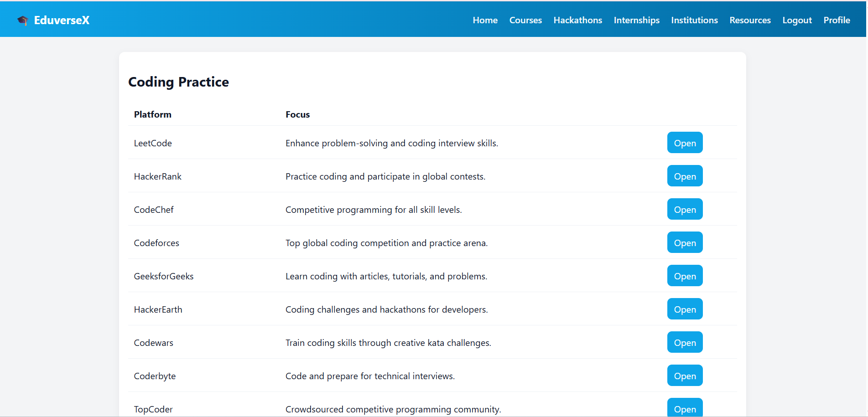Open the GeeksforGeeks platform
The image size is (868, 417).
(x=685, y=276)
